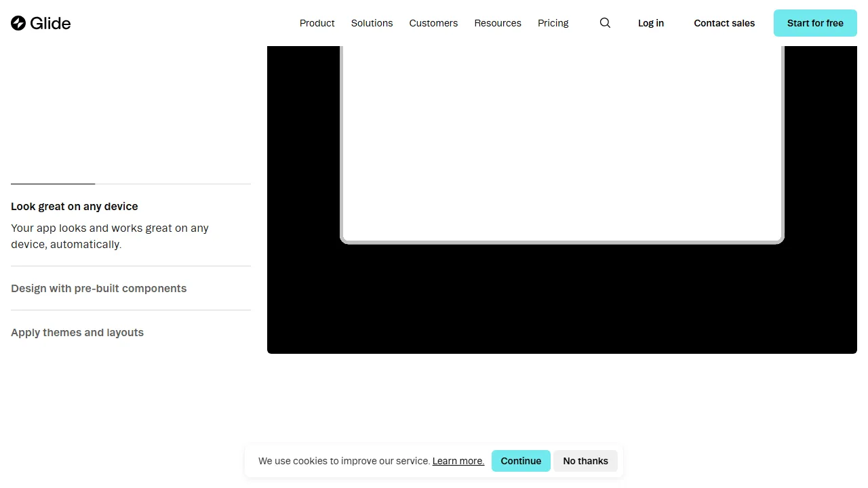This screenshot has height=488, width=868.
Task: Select the Look great on any device heading
Action: pos(74,206)
